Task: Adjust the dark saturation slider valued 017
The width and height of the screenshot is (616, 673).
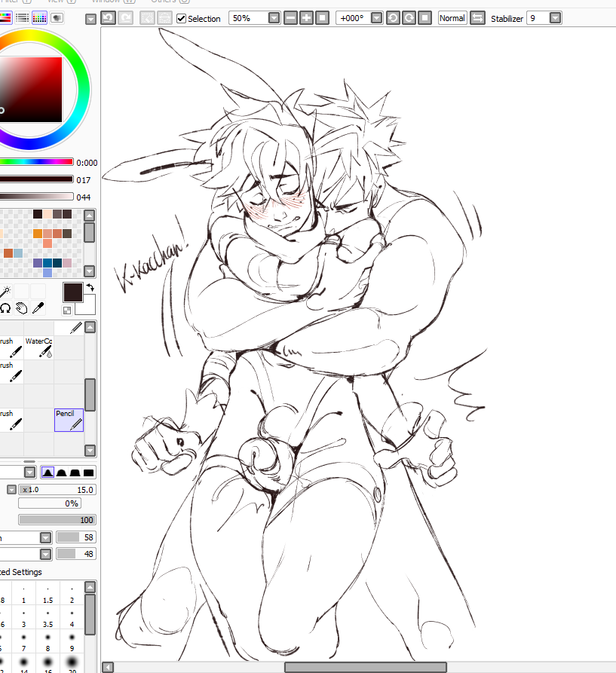Action: coord(36,179)
